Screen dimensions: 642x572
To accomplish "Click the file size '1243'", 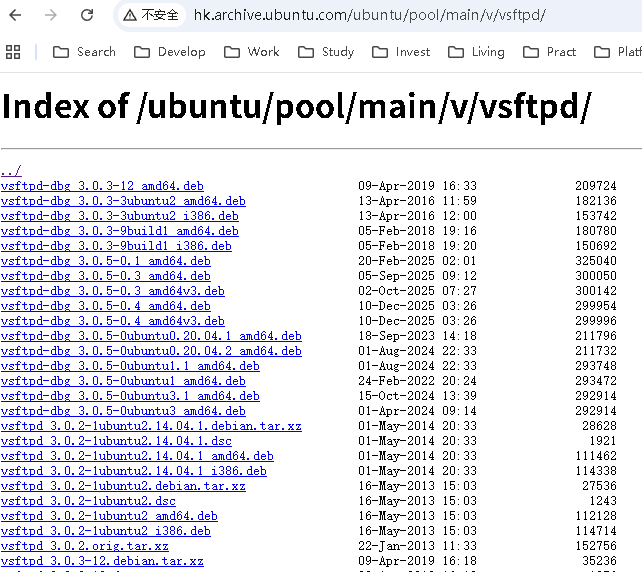I will click(603, 501).
